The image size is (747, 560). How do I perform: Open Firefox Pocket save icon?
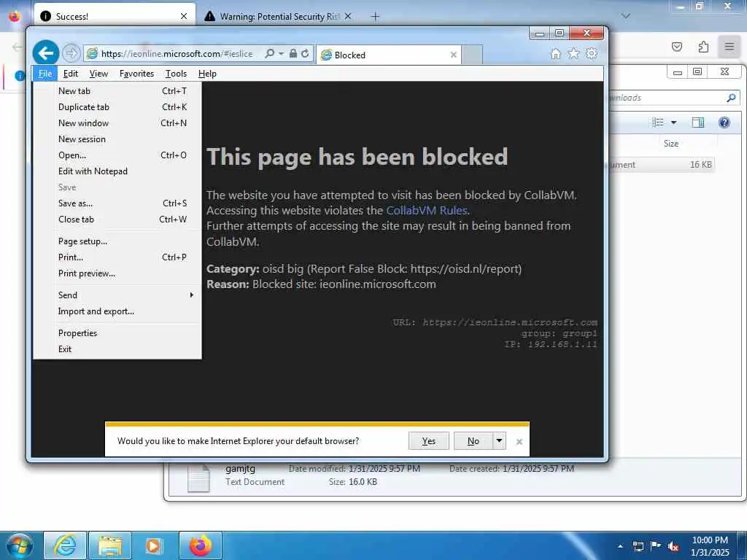(x=677, y=47)
